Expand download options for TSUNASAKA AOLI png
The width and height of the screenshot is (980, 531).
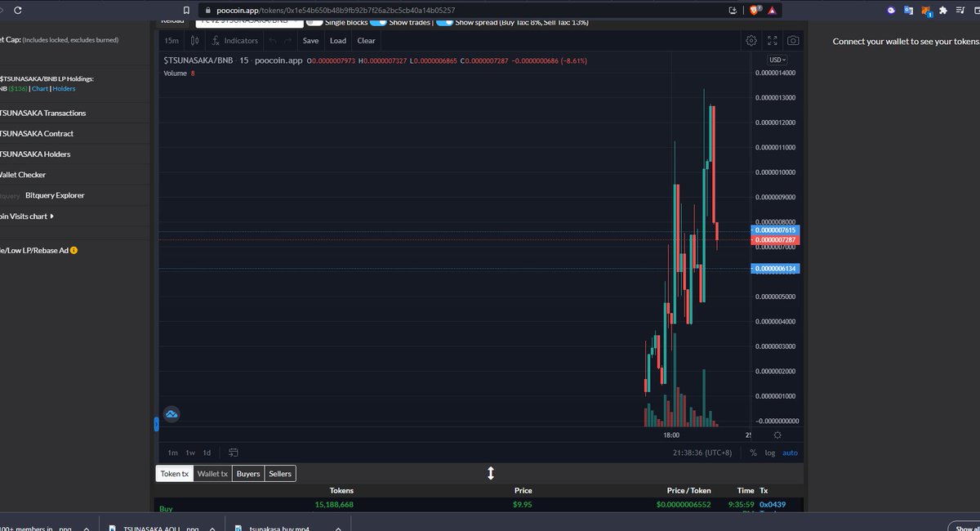click(x=212, y=529)
